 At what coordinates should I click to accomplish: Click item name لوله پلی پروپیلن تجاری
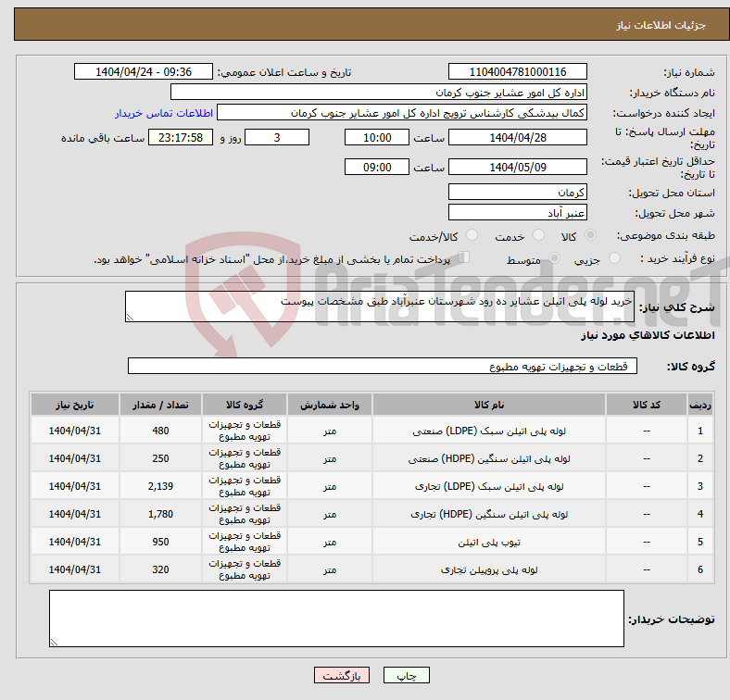[489, 569]
